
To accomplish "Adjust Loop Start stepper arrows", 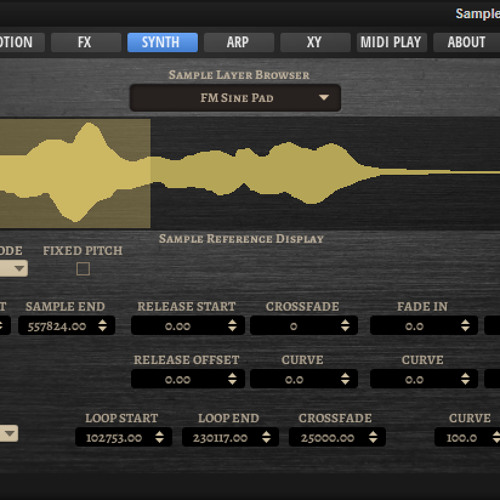I will click(160, 437).
